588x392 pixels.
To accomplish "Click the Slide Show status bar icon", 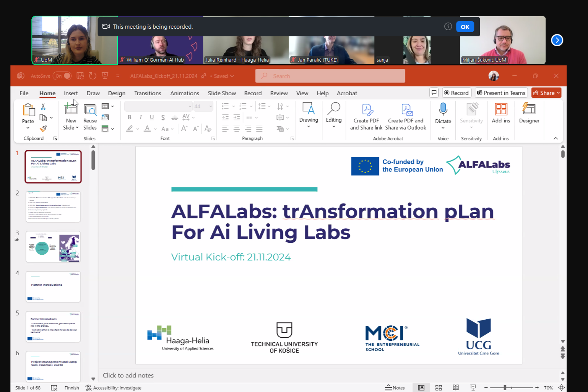I will pos(473,388).
